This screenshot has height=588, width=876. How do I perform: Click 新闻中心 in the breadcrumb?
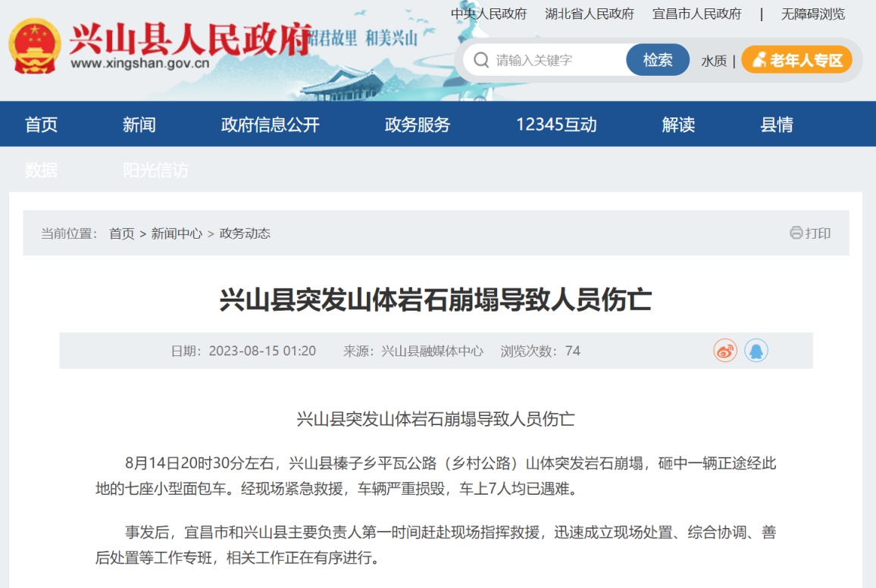[x=177, y=233]
